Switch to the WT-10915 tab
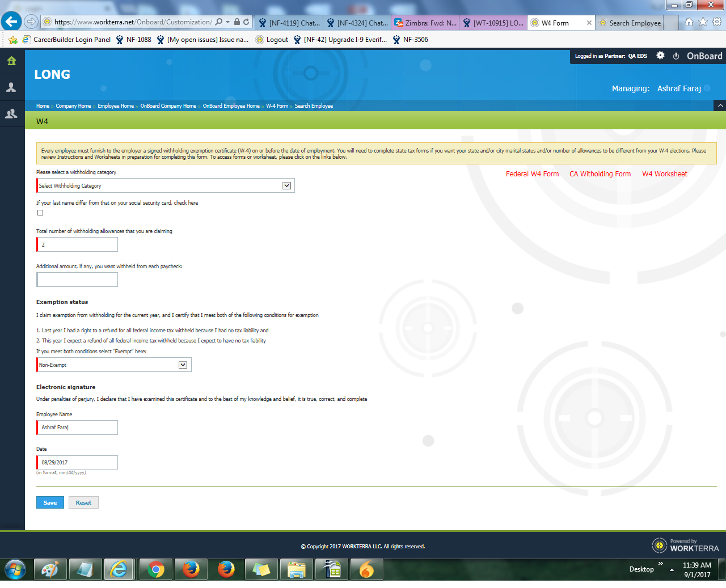The height and width of the screenshot is (588, 726). (x=493, y=23)
